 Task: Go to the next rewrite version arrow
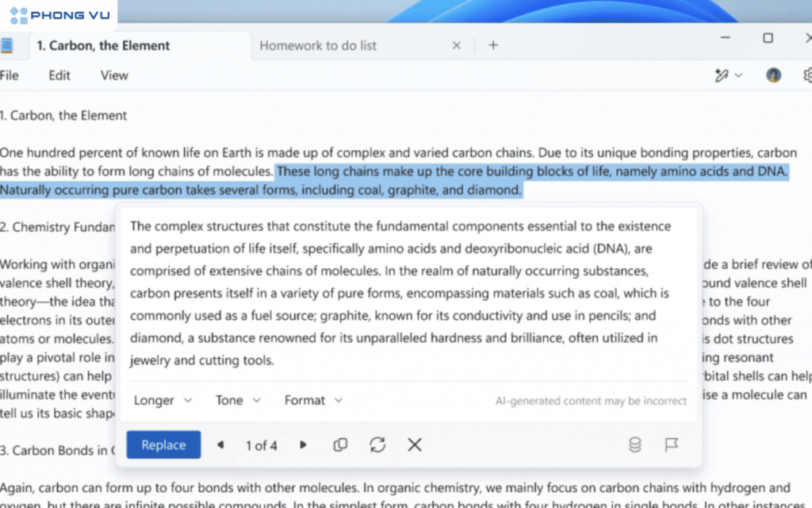(303, 445)
